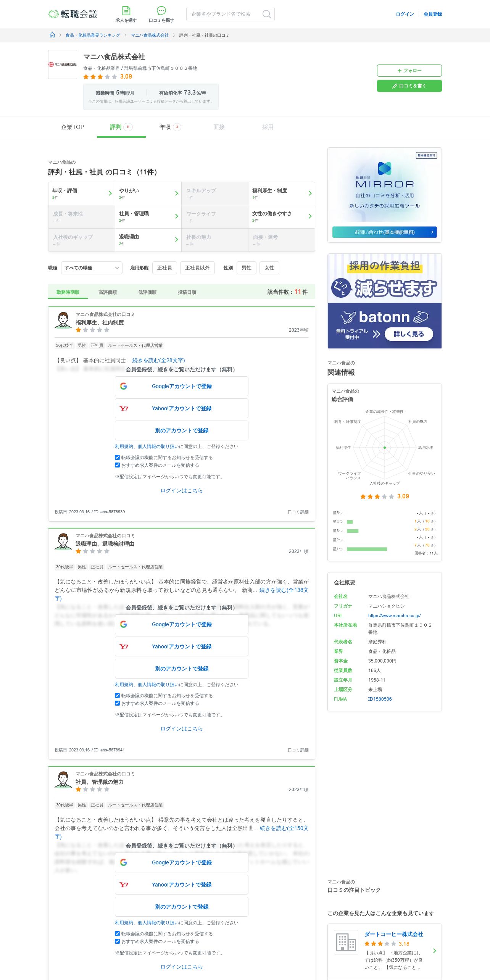Viewport: 490px width, 980px height.
Task: Go to home via breadcrumb house icon
Action: click(52, 35)
